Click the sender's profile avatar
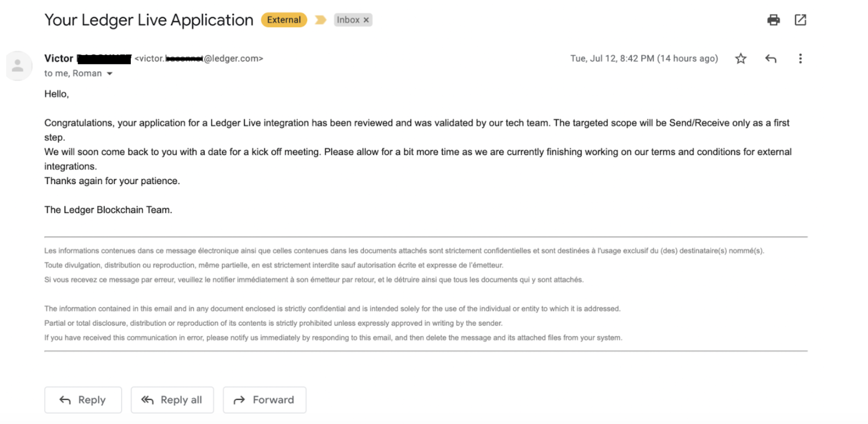The height and width of the screenshot is (424, 868). click(18, 66)
